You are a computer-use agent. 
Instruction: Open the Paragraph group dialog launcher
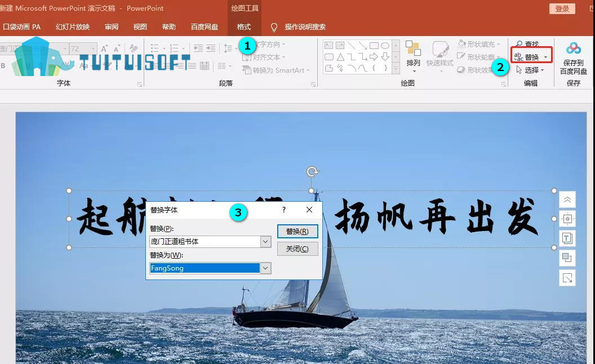[313, 85]
